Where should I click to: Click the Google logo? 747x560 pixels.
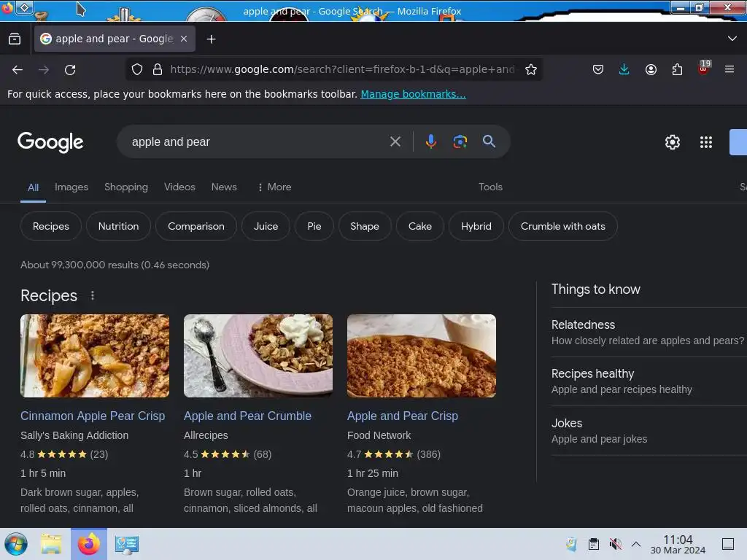pos(50,142)
